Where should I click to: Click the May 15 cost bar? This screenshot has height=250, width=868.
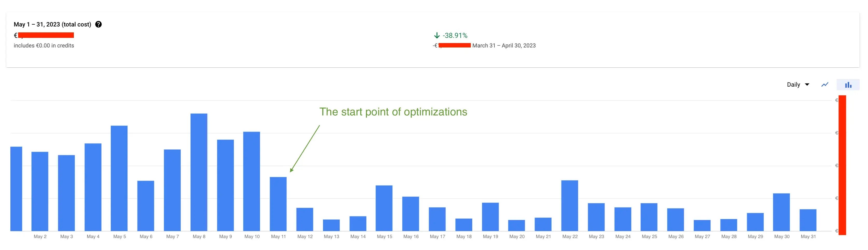[x=384, y=208]
